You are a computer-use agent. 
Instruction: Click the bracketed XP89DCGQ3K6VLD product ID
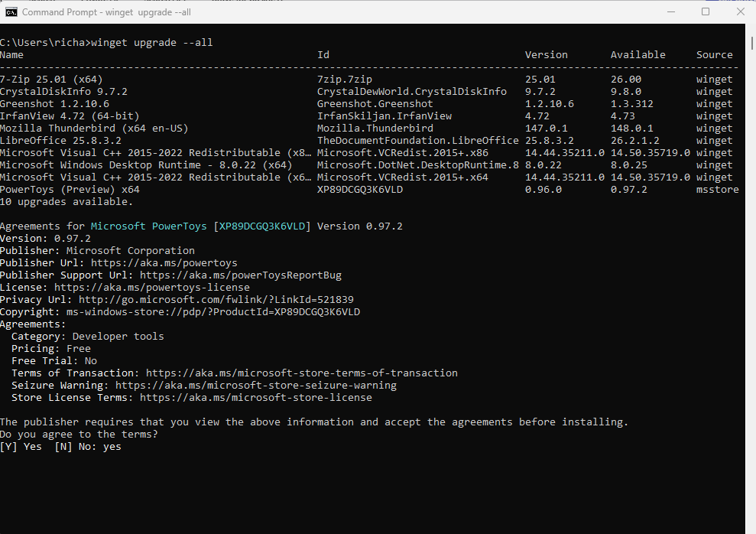tap(262, 226)
